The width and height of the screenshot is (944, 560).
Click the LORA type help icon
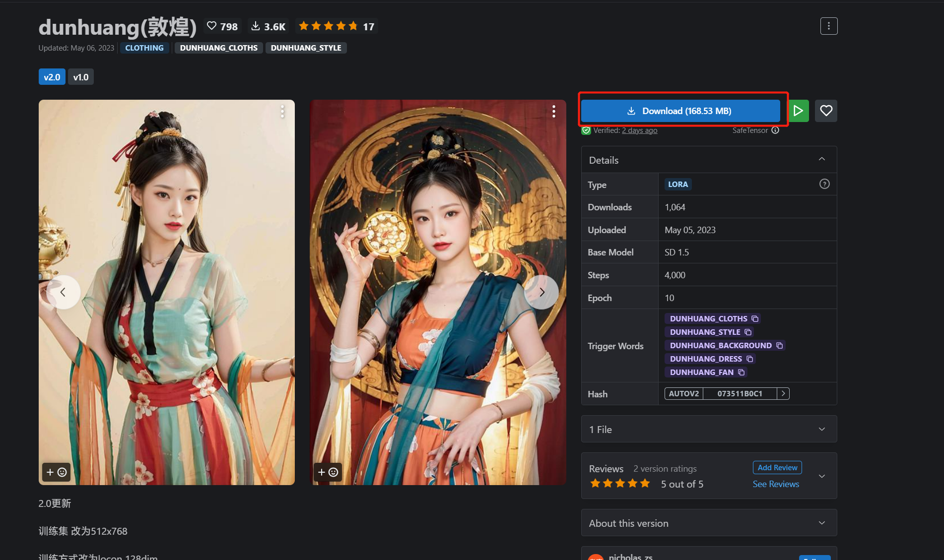pyautogui.click(x=824, y=184)
